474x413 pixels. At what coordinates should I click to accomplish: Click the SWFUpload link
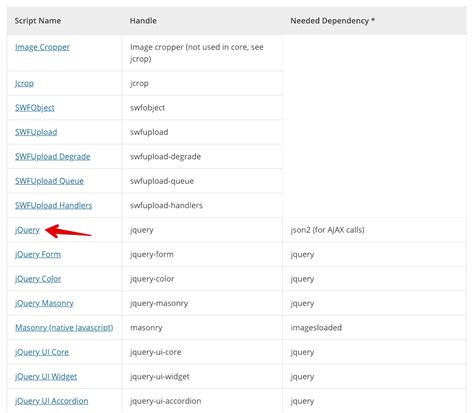point(36,132)
